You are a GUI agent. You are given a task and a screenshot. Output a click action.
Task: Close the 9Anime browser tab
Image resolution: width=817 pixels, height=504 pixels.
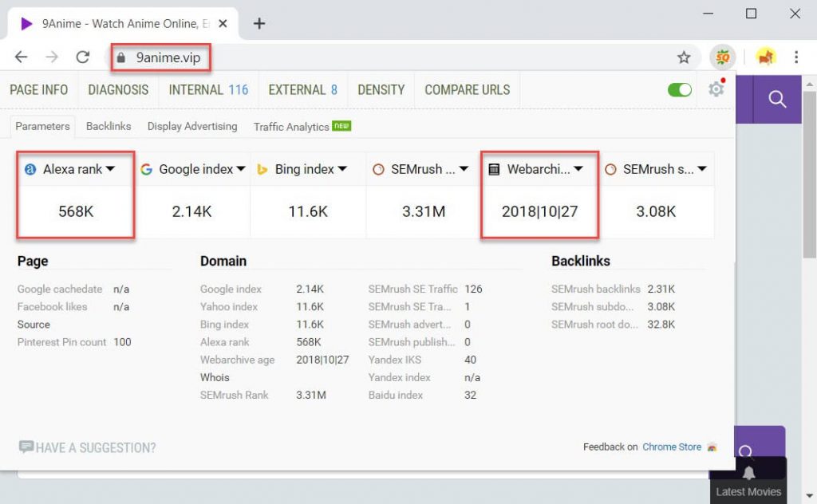coord(223,23)
